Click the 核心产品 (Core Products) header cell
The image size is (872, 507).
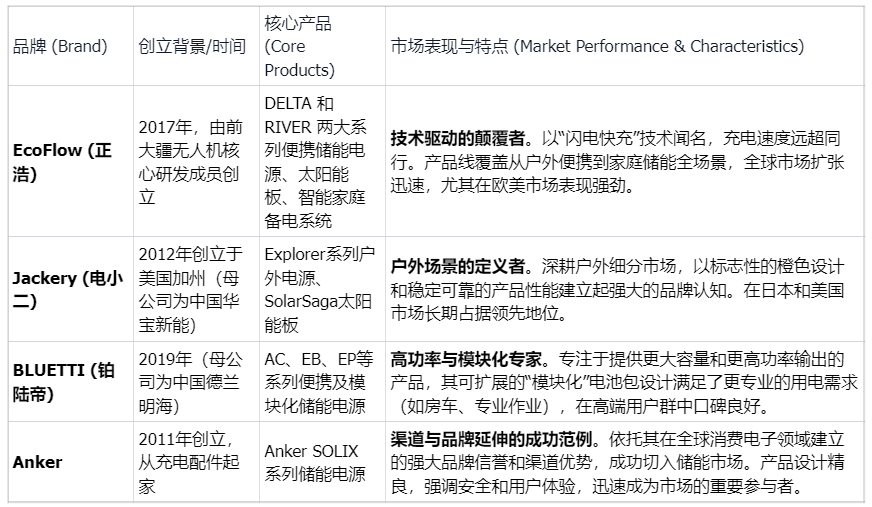click(299, 46)
